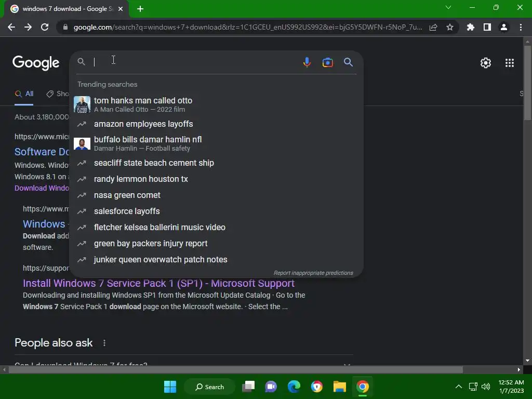Launch Microsoft Edge from taskbar
The height and width of the screenshot is (399, 532).
pyautogui.click(x=294, y=387)
